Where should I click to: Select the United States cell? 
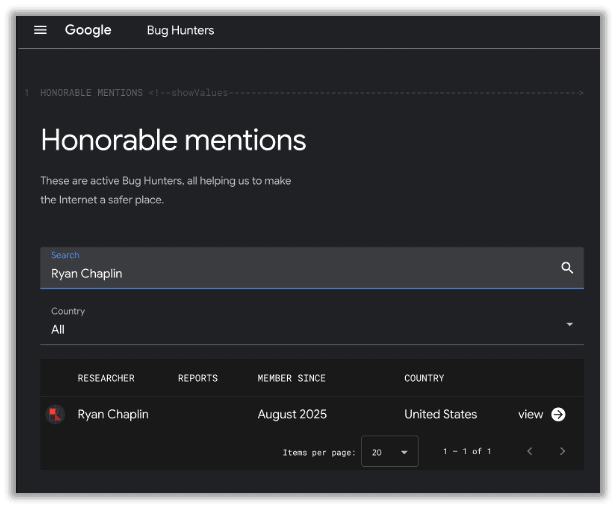coord(440,414)
